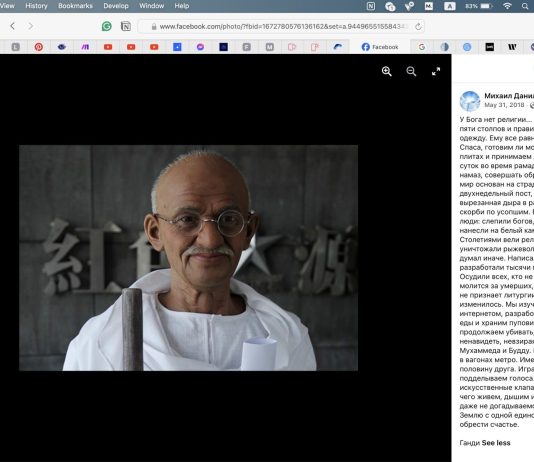Click the Gandhi photo

pyautogui.click(x=188, y=258)
